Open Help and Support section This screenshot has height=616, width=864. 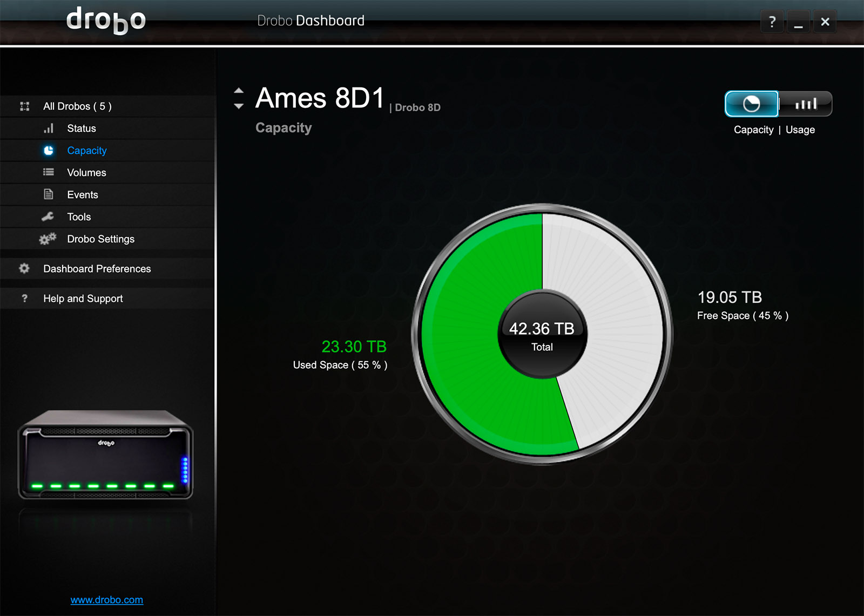83,299
